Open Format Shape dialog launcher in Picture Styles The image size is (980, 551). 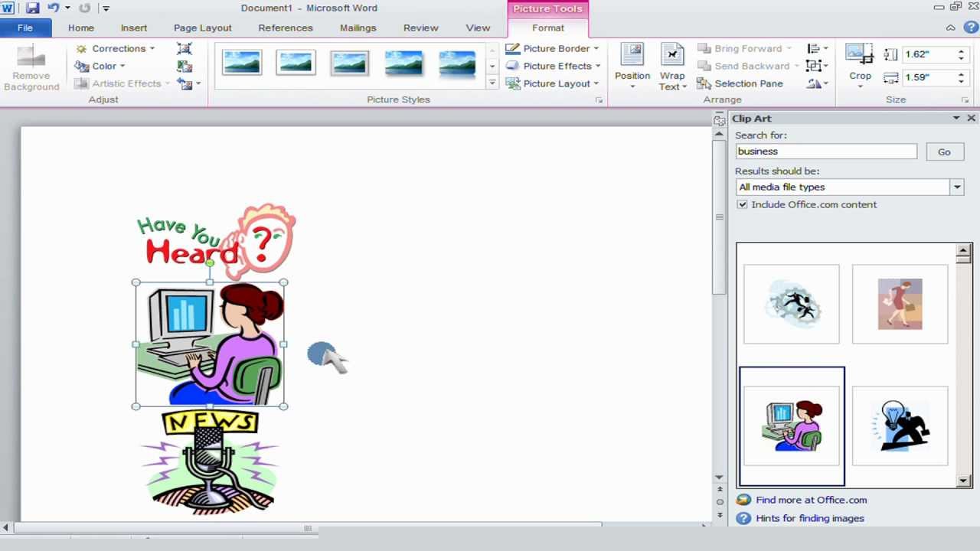[599, 100]
